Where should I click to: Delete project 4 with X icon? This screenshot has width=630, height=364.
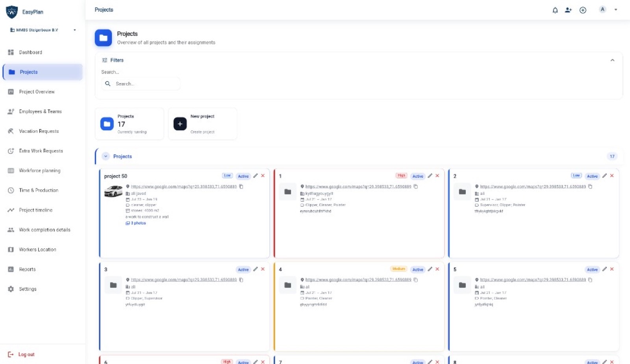437,269
